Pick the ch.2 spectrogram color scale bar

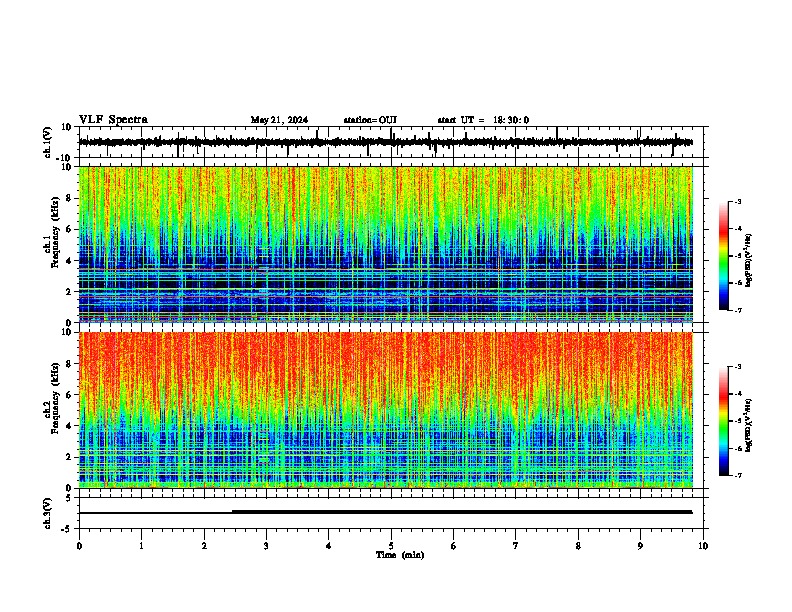(723, 421)
